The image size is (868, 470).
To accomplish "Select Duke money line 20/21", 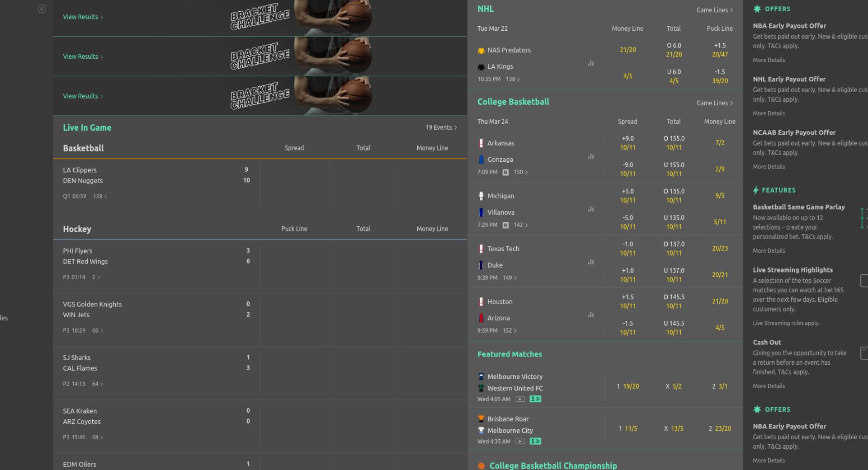I will coord(720,275).
